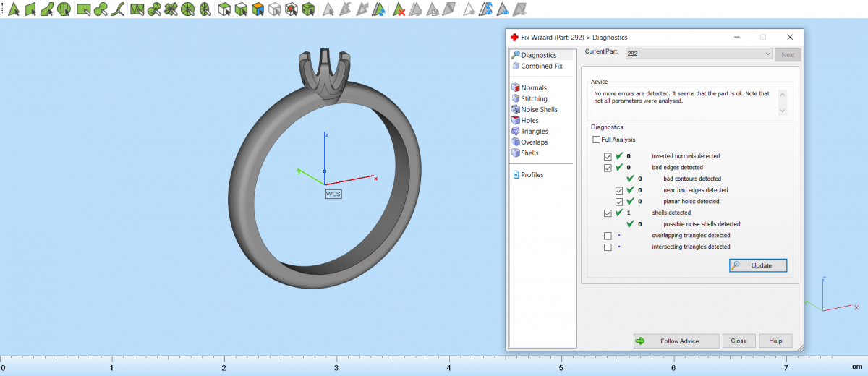
Task: Enable the Full Analysis checkbox
Action: click(x=597, y=140)
